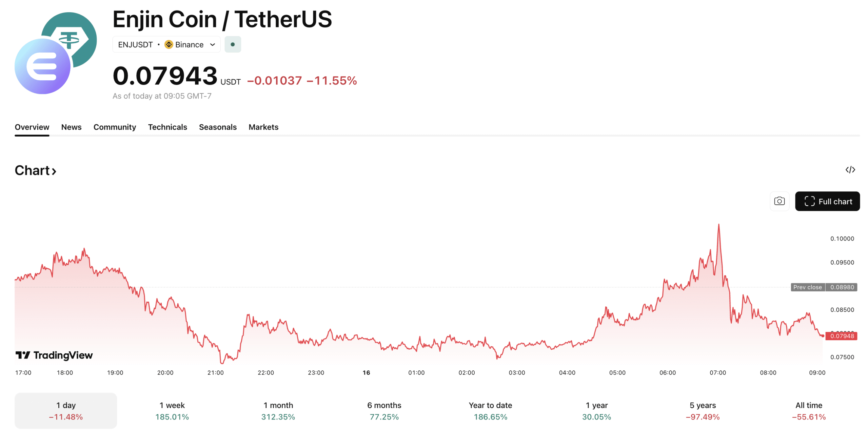Open the Chart section via its chevron

coord(54,171)
